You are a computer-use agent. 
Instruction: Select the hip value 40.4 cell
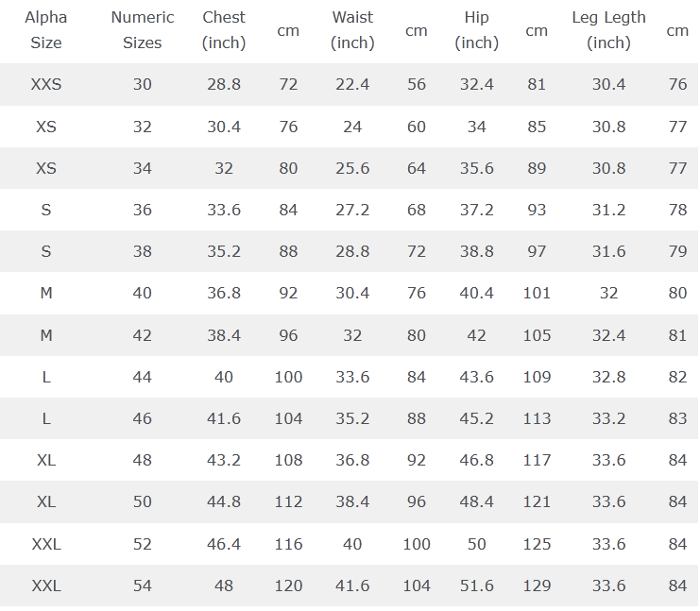[477, 294]
